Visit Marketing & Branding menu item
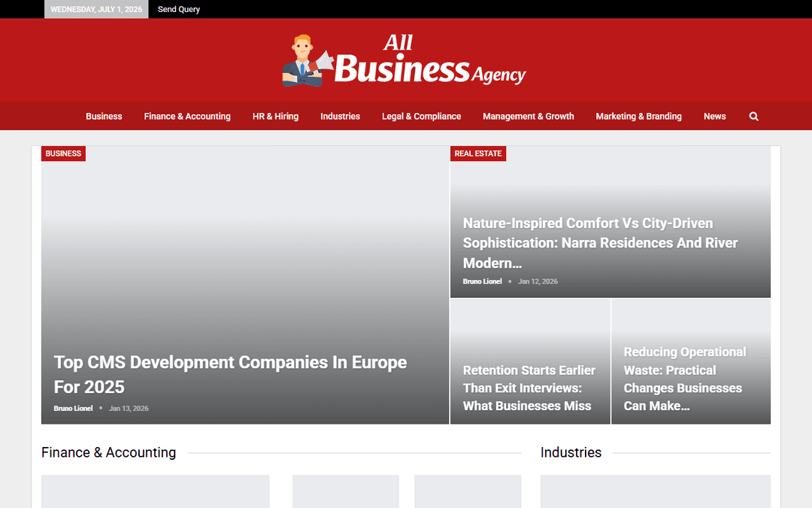 (x=638, y=117)
